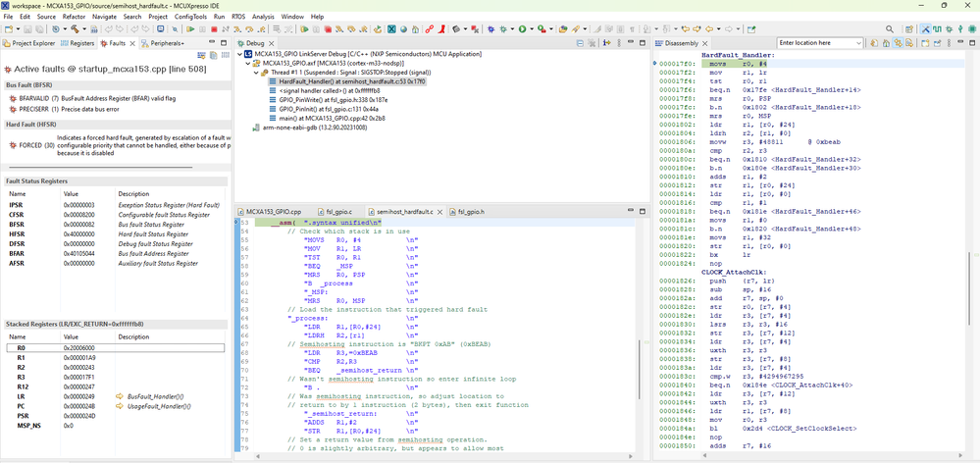This screenshot has height=463, width=980.
Task: Click the Step Into toolbar icon
Action: click(236, 28)
